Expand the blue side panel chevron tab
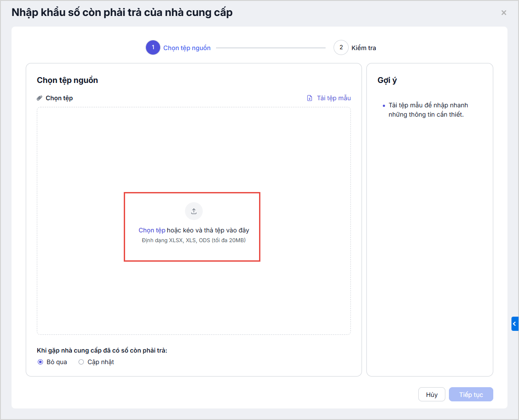This screenshot has height=420, width=519. 515,324
